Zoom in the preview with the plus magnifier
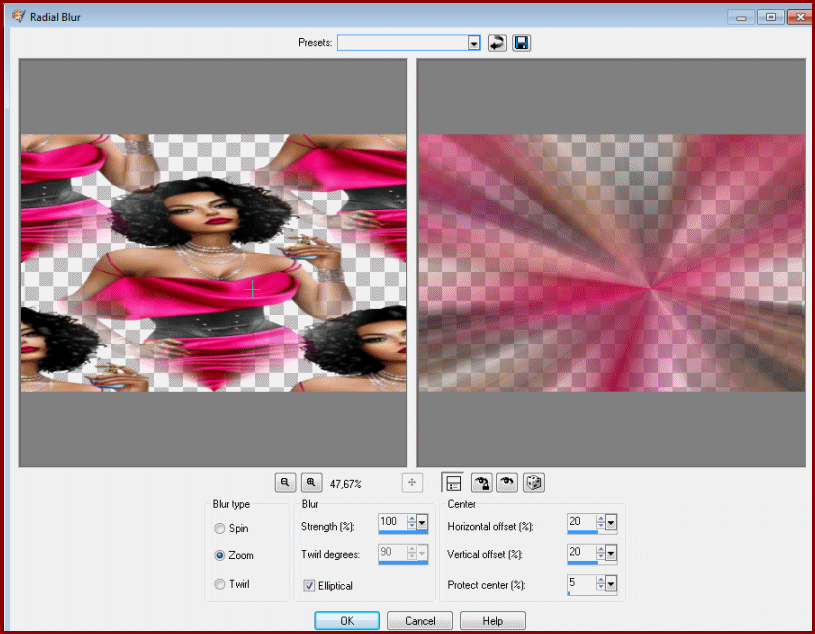Image resolution: width=815 pixels, height=634 pixels. (x=311, y=482)
